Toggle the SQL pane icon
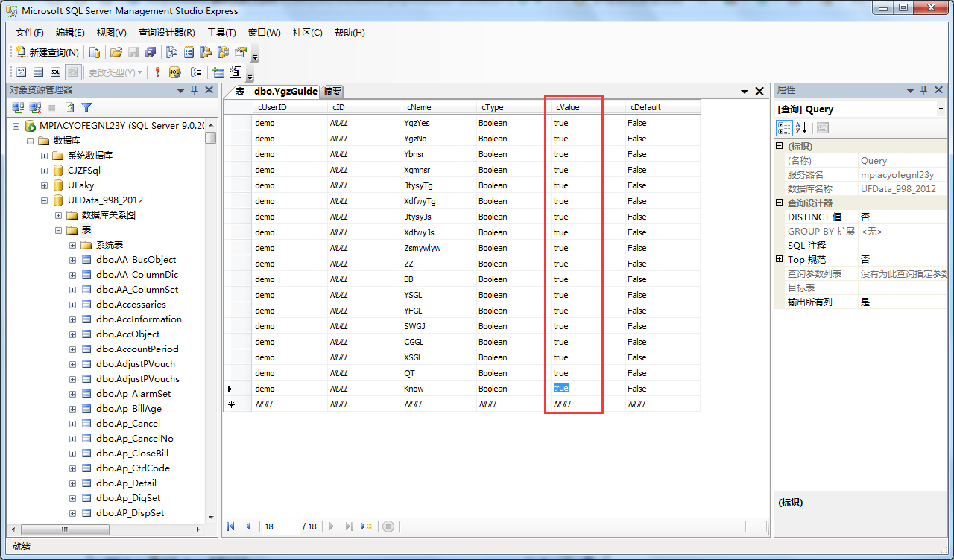The width and height of the screenshot is (954, 560). pyautogui.click(x=55, y=72)
